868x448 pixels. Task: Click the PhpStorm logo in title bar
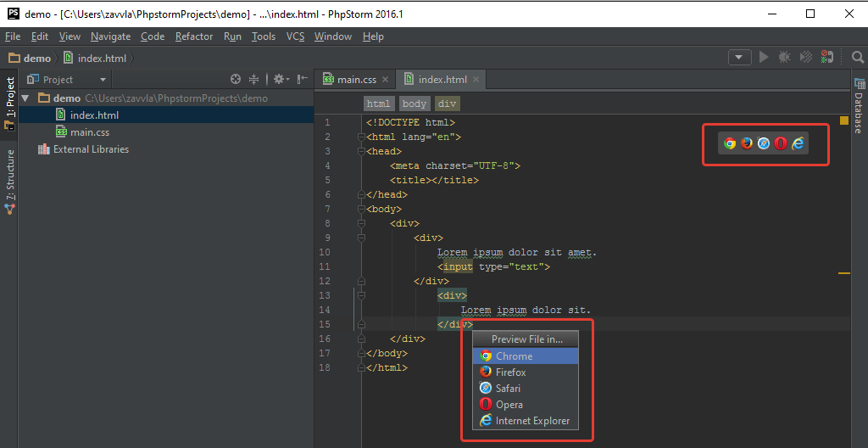pyautogui.click(x=14, y=14)
